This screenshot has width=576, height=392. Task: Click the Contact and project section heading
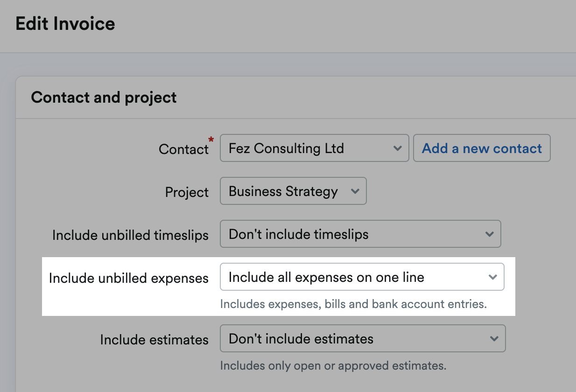(x=104, y=97)
